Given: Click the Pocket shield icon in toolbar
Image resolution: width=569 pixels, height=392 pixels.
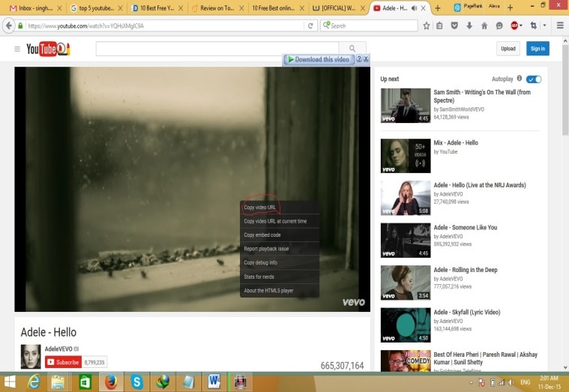Looking at the screenshot, I should (x=454, y=25).
